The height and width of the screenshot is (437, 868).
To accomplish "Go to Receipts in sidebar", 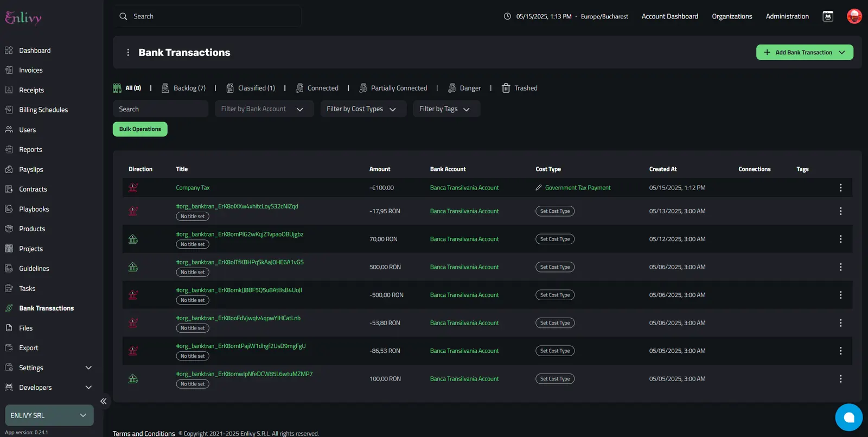I will (31, 90).
